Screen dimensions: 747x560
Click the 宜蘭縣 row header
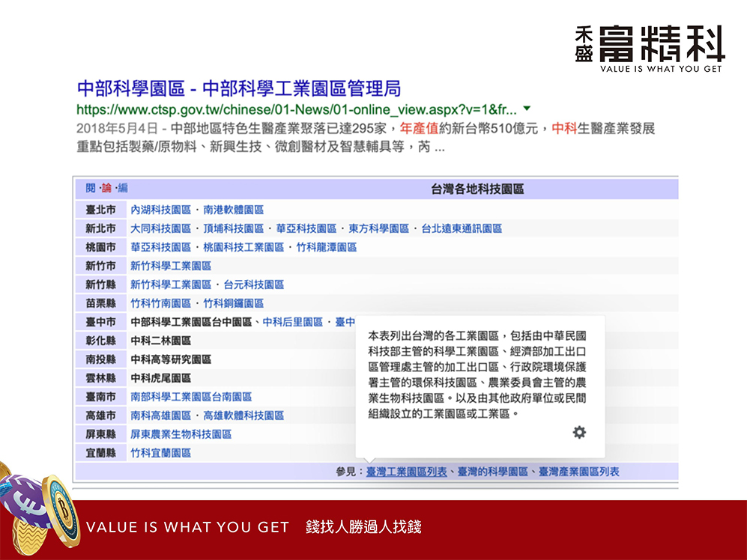[100, 453]
